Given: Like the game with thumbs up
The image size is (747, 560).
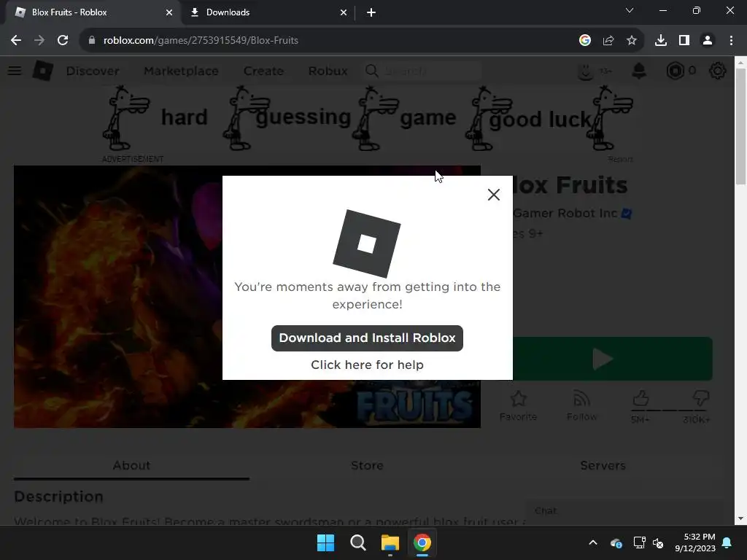Looking at the screenshot, I should tap(640, 399).
